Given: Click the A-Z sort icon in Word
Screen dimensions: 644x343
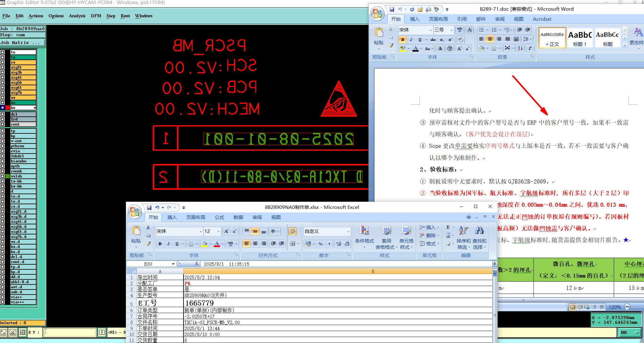Looking at the screenshot, I should [520, 48].
